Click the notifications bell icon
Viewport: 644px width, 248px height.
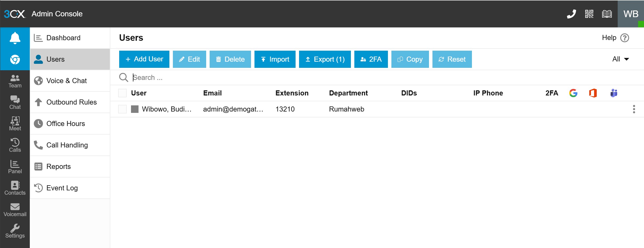point(15,38)
